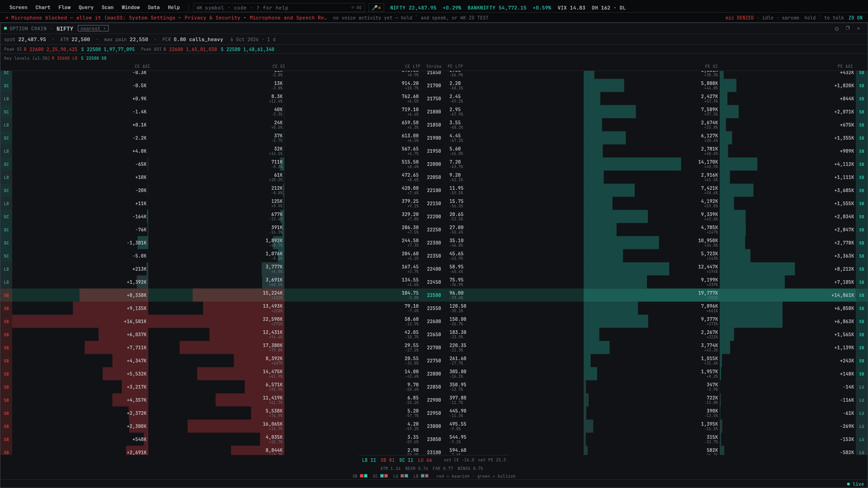Click the BANKNIFTY 54,772.15 ticker

point(497,8)
